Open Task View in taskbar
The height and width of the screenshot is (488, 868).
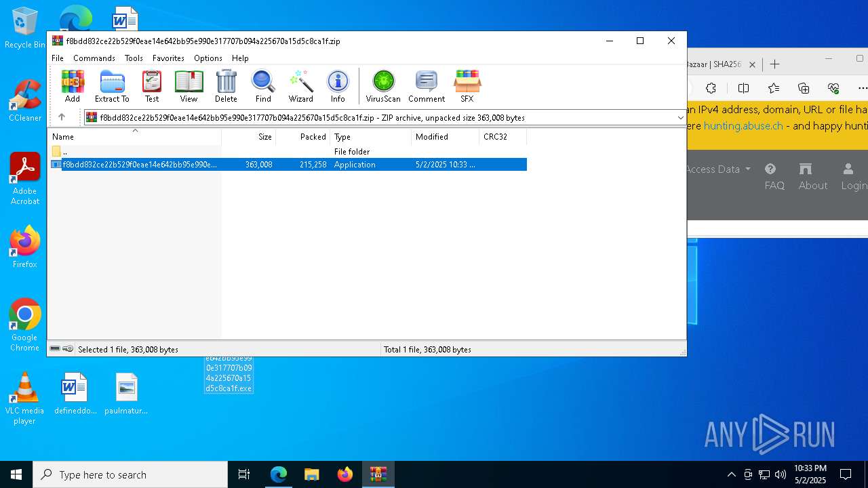pyautogui.click(x=244, y=474)
